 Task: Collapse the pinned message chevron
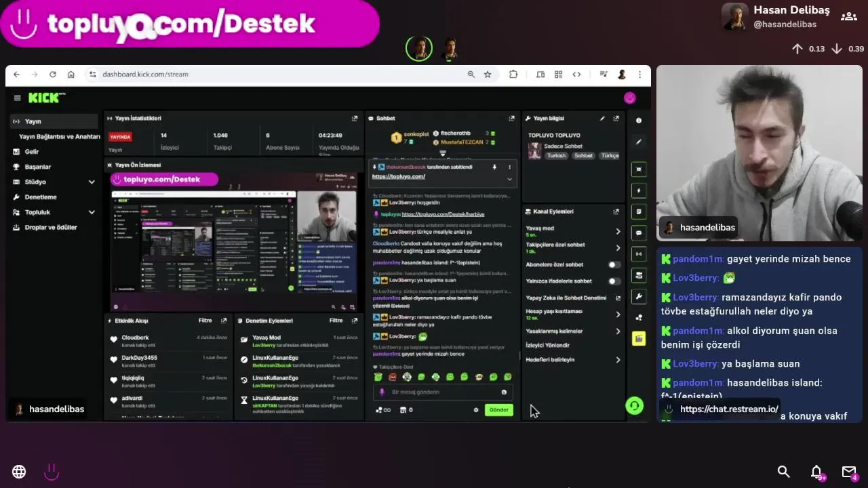[x=509, y=179]
